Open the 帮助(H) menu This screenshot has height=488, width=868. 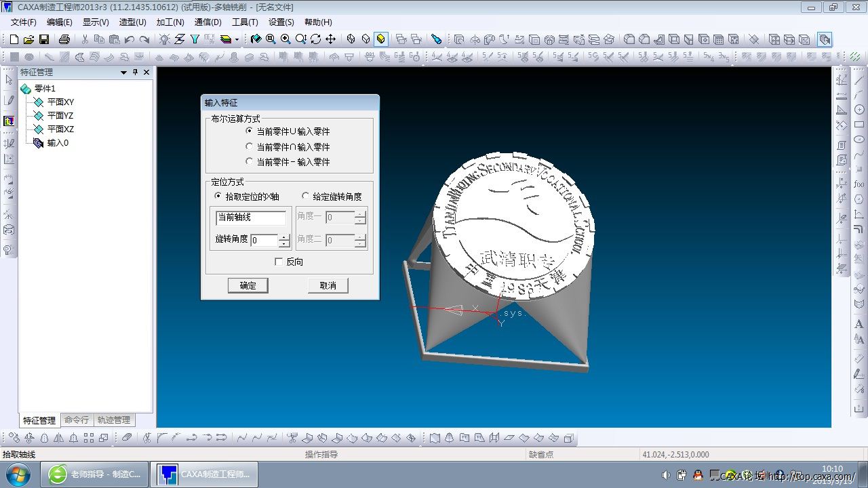tap(318, 22)
